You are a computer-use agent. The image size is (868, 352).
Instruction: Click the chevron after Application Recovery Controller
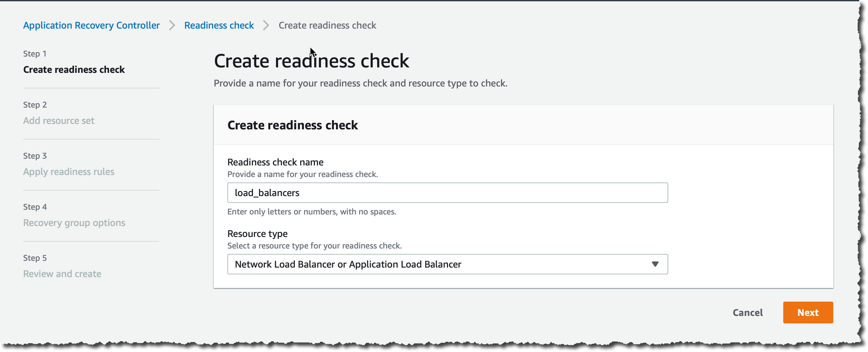coord(172,25)
